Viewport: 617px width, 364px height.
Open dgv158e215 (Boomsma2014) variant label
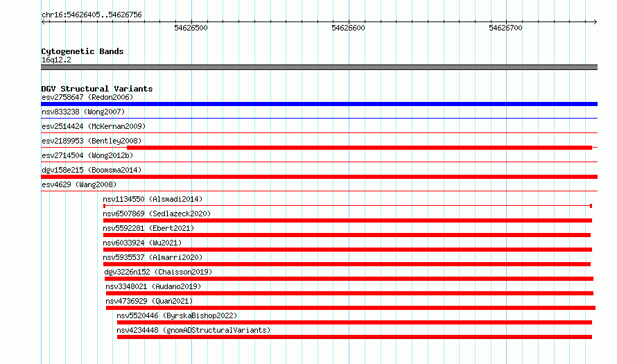[92, 170]
